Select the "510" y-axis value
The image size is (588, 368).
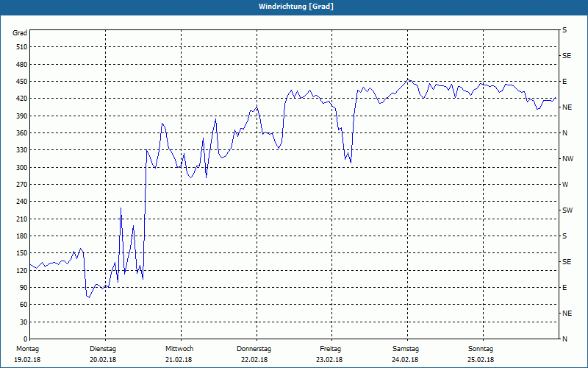(x=22, y=47)
